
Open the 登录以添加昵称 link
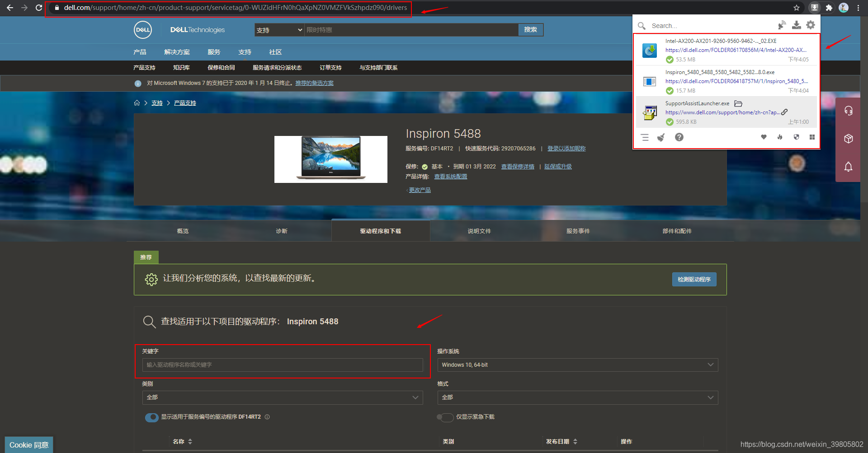pos(566,149)
